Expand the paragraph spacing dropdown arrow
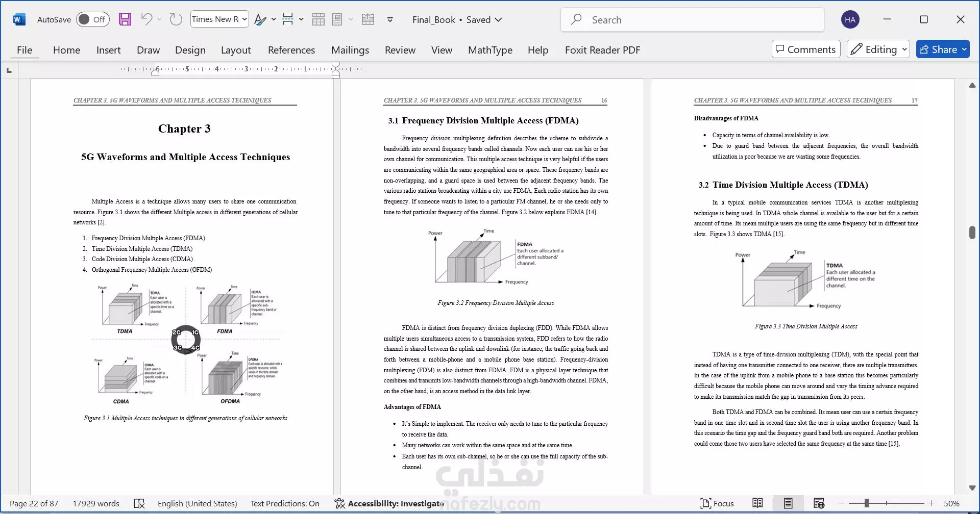This screenshot has height=514, width=980. coord(301,19)
